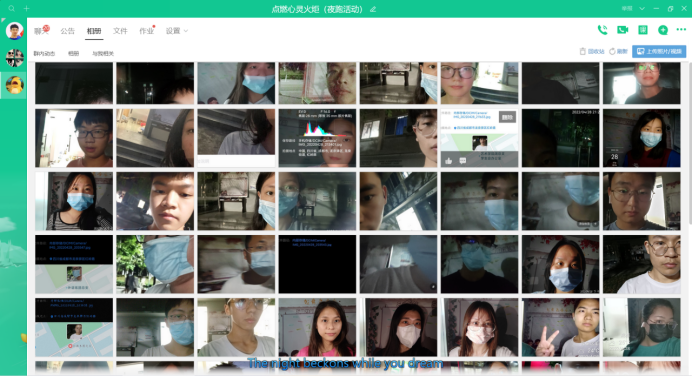693x376 pixels.
Task: Start a group video call
Action: pyautogui.click(x=622, y=30)
